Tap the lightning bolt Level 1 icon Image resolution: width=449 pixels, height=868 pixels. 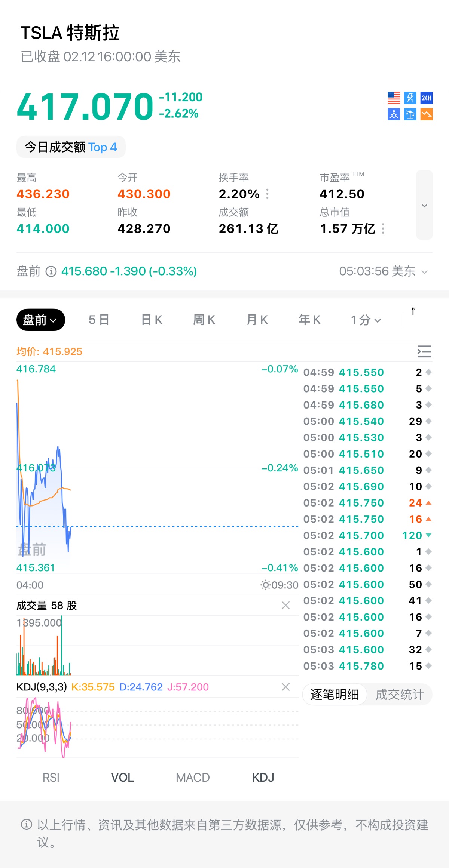pos(410,98)
